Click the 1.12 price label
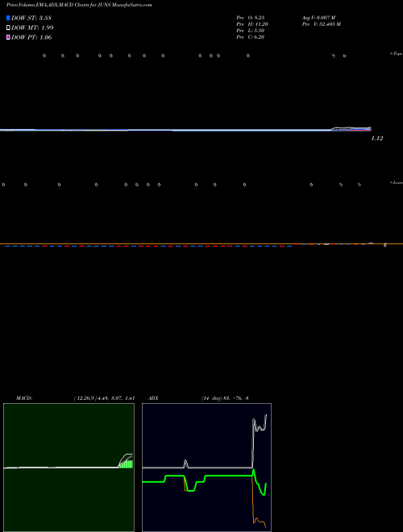The height and width of the screenshot is (532, 403). [377, 138]
